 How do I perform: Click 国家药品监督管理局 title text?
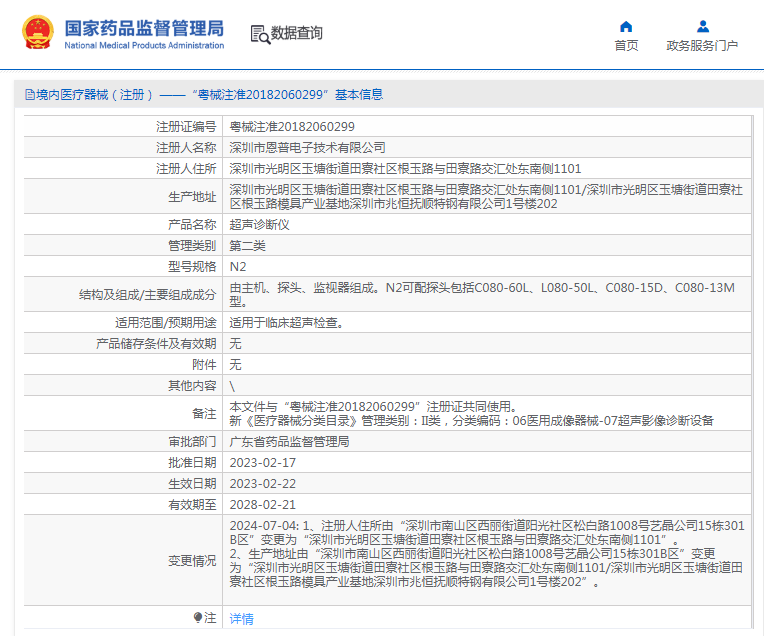tap(144, 28)
